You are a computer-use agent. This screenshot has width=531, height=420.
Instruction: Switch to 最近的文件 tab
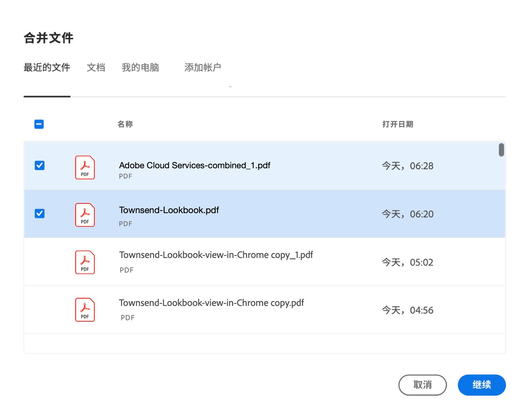47,67
